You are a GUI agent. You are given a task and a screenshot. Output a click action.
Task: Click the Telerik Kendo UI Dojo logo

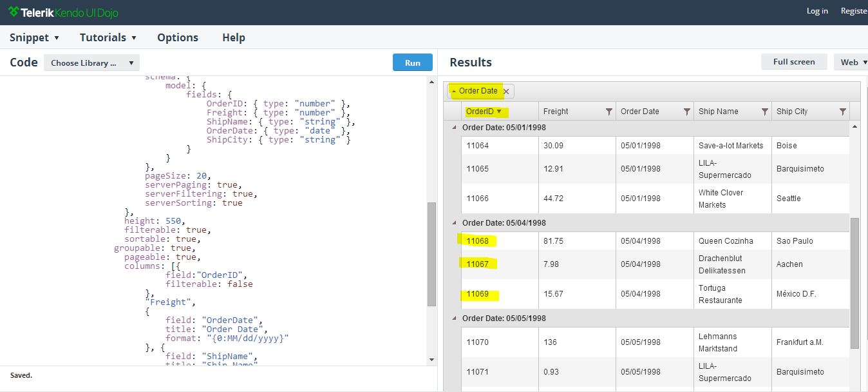tap(63, 12)
